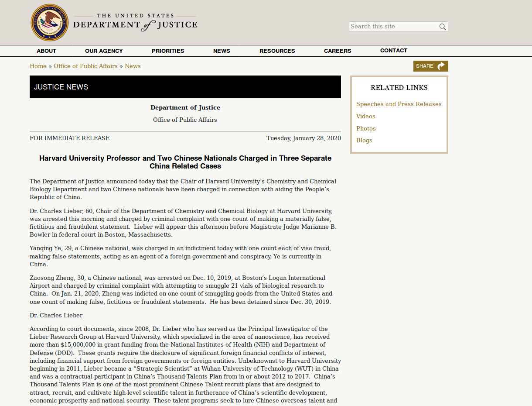Screen dimensions: 532x406
Task: Open the Videos related link
Action: 365,116
